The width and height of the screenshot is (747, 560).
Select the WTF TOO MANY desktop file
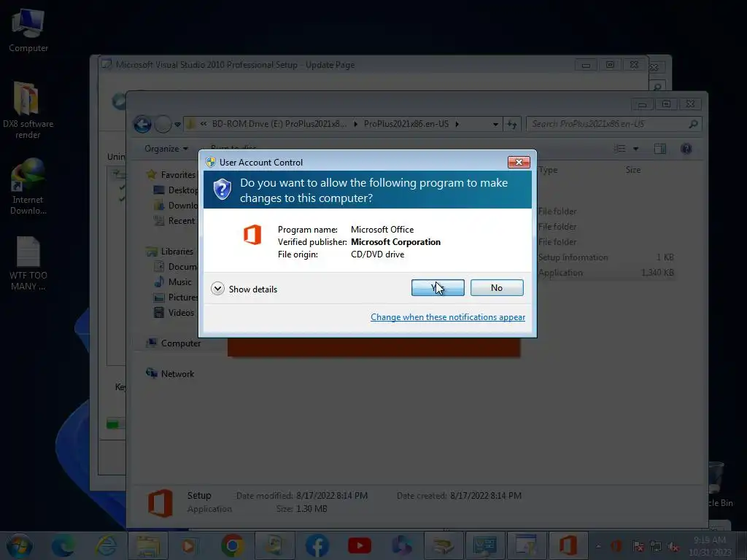click(x=28, y=263)
